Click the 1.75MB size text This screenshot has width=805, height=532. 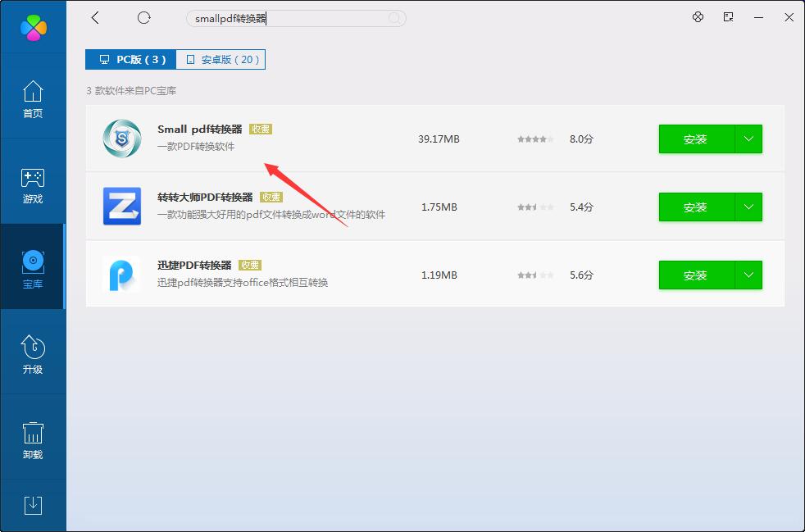tap(439, 207)
